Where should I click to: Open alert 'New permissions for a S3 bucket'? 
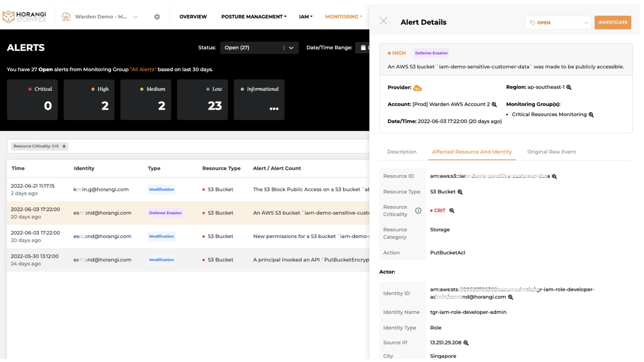pyautogui.click(x=188, y=237)
